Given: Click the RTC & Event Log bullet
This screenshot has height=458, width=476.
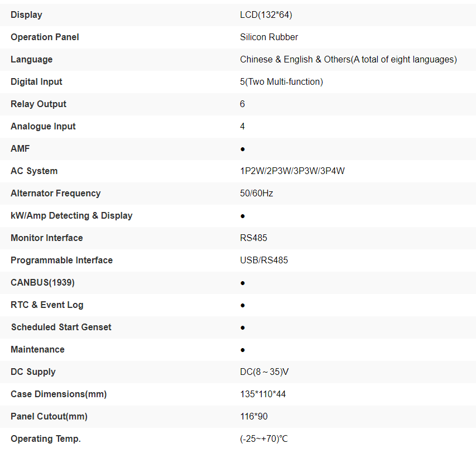Looking at the screenshot, I should point(243,305).
